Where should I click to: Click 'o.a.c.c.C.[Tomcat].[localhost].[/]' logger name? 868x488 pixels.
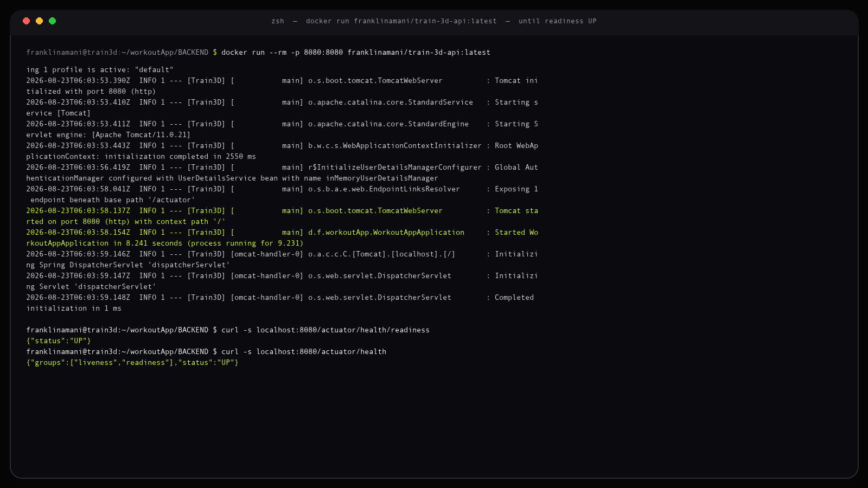click(382, 254)
